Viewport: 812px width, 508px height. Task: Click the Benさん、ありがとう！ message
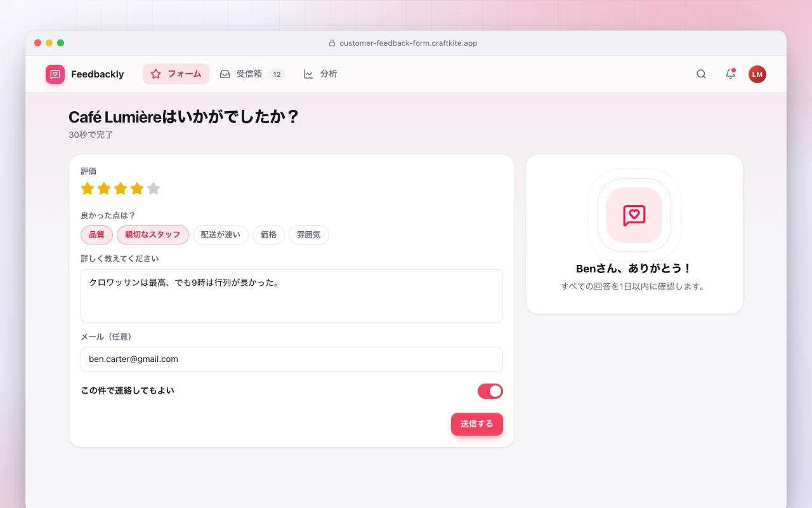pyautogui.click(x=634, y=269)
